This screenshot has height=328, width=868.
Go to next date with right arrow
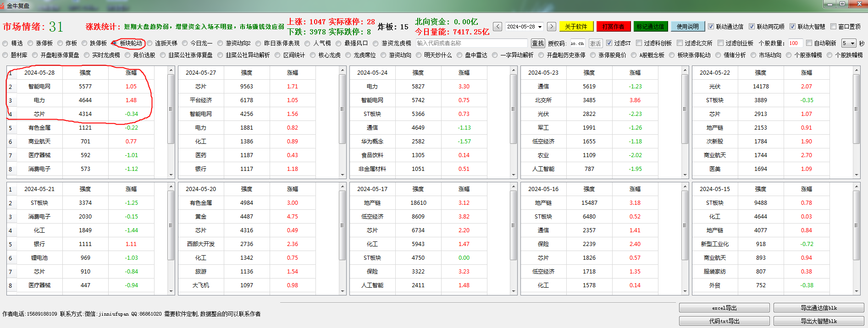552,27
